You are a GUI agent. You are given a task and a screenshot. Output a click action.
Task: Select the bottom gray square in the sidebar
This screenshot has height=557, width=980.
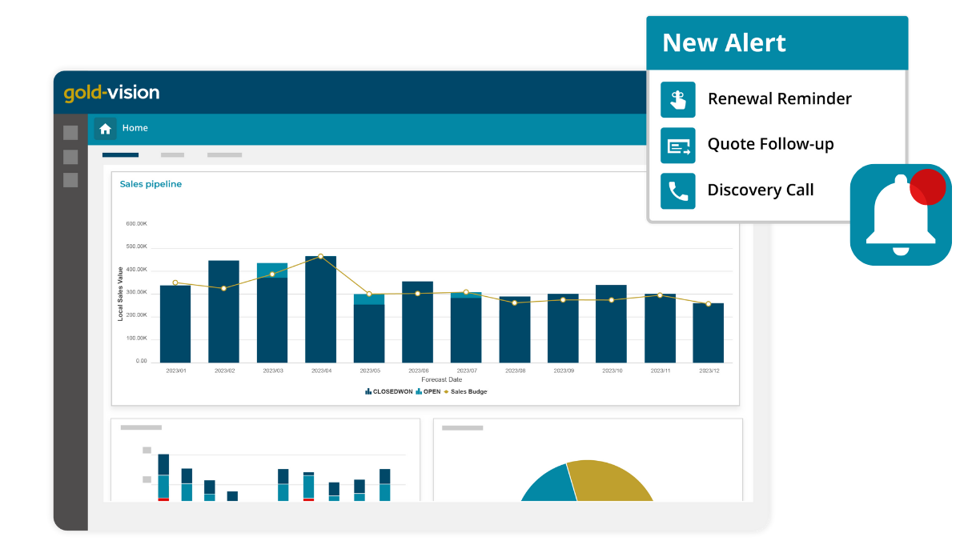pos(70,180)
